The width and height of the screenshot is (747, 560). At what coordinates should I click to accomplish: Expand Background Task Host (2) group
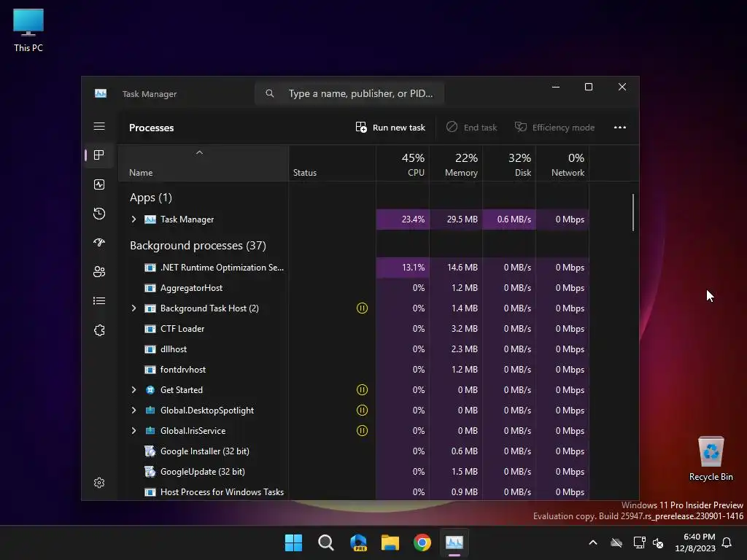coord(134,308)
